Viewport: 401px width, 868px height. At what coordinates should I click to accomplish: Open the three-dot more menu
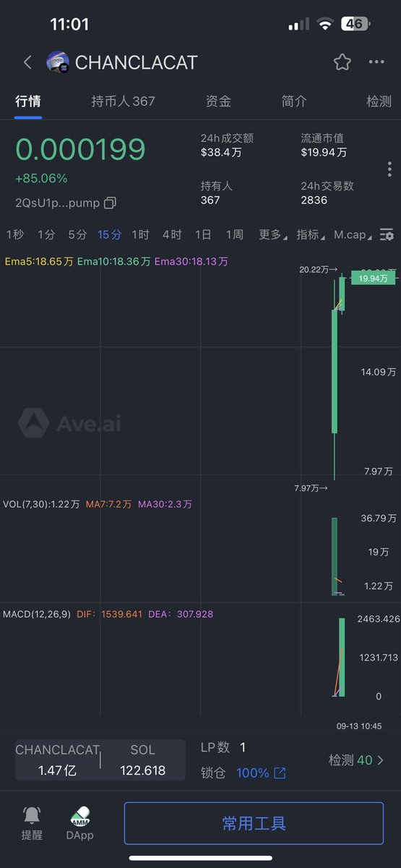(x=376, y=62)
